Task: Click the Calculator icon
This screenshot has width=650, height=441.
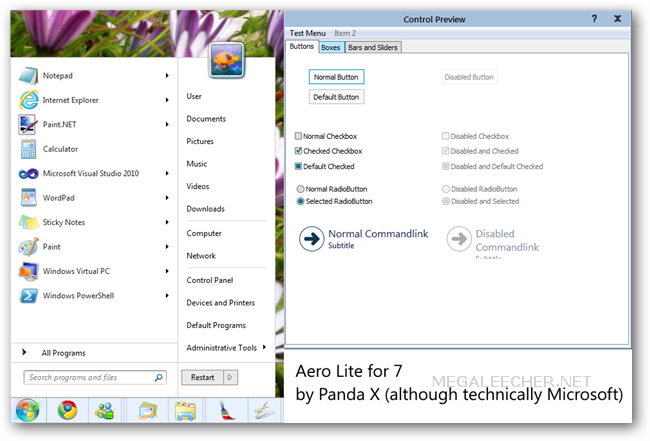Action: 28,149
